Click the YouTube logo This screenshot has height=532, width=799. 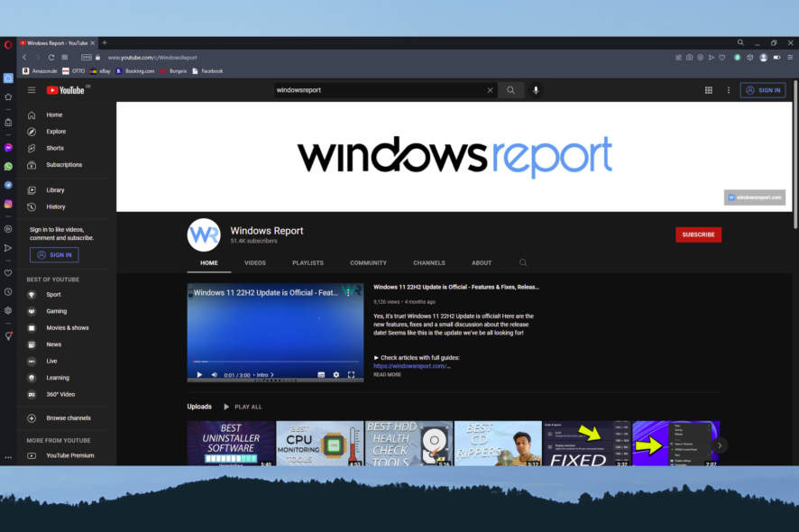pos(66,90)
